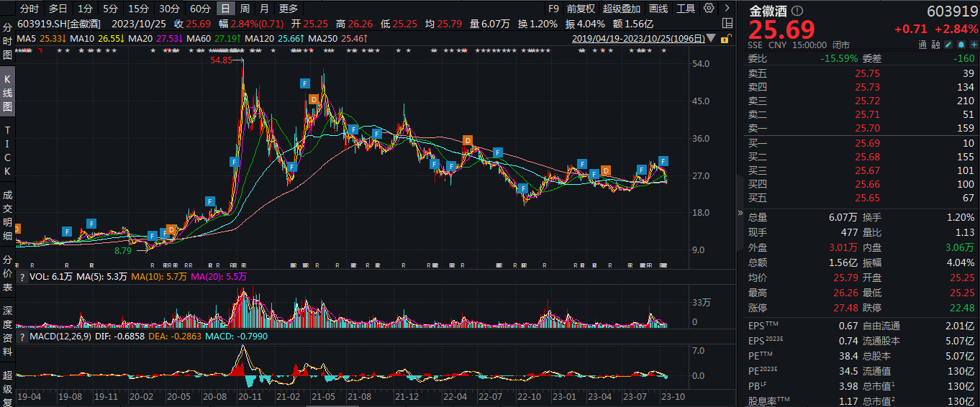Click MACD indicator help question mark
This screenshot has height=407, width=980.
tap(22, 337)
